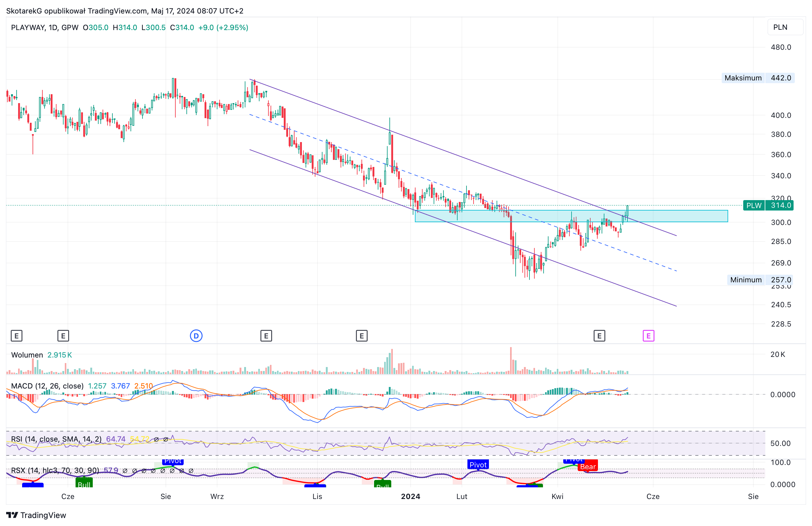Click the volume value 2.915 K
Screen dimensions: 812x526
pos(60,355)
